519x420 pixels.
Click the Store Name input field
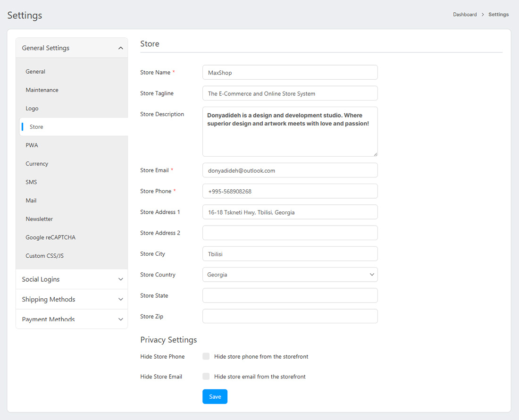point(290,73)
